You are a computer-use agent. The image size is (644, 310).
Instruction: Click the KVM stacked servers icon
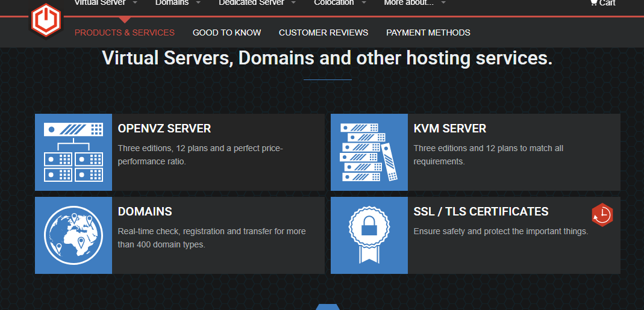(369, 152)
